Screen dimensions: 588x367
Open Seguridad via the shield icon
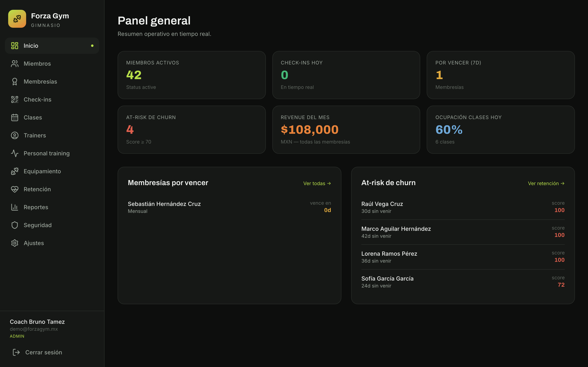14,225
